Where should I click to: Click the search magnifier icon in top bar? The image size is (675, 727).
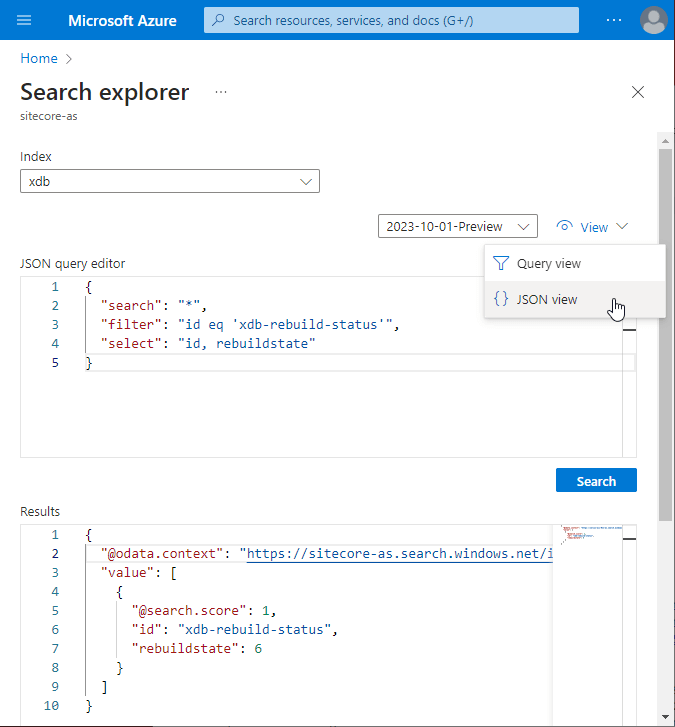218,20
